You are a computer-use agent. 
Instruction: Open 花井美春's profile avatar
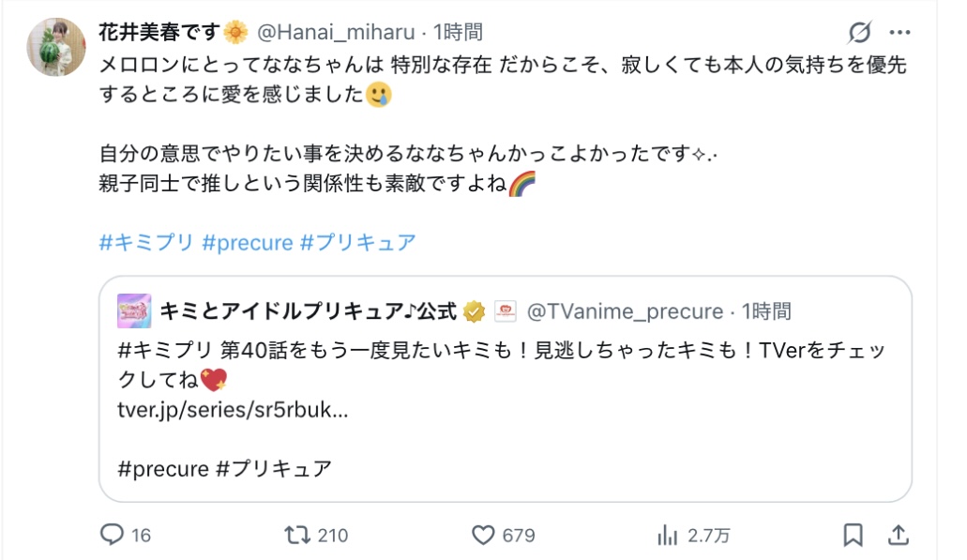click(57, 47)
